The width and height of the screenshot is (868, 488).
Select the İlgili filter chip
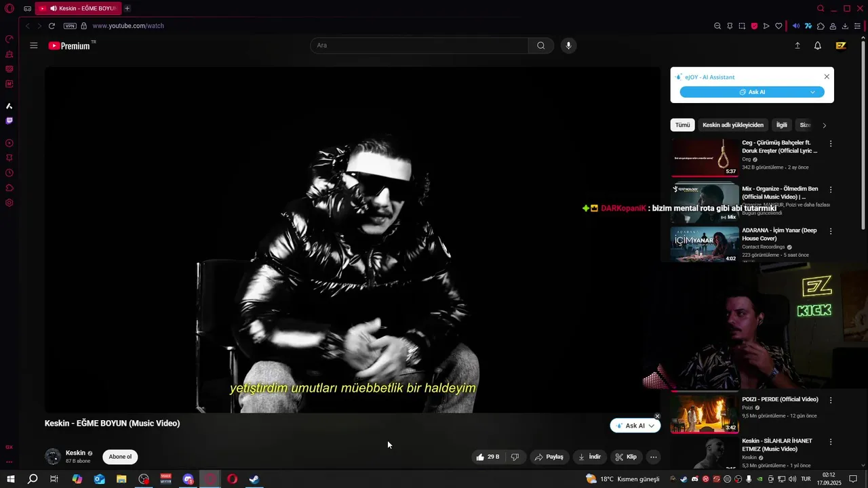coord(782,125)
